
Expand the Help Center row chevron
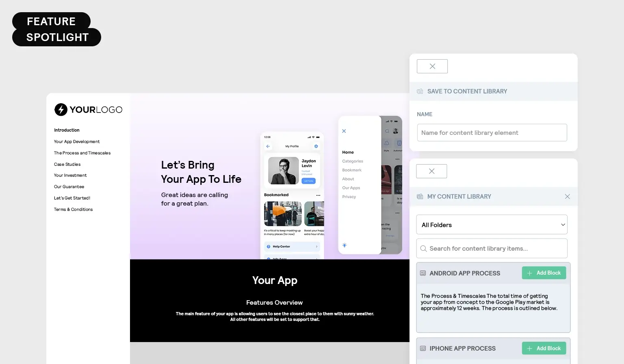pyautogui.click(x=316, y=246)
